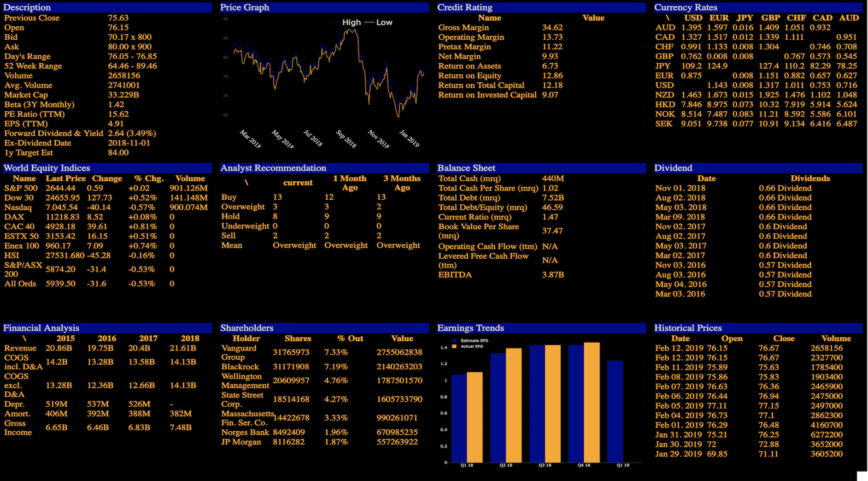The width and height of the screenshot is (868, 481).
Task: Click the "Underweight" row label
Action: 245,226
